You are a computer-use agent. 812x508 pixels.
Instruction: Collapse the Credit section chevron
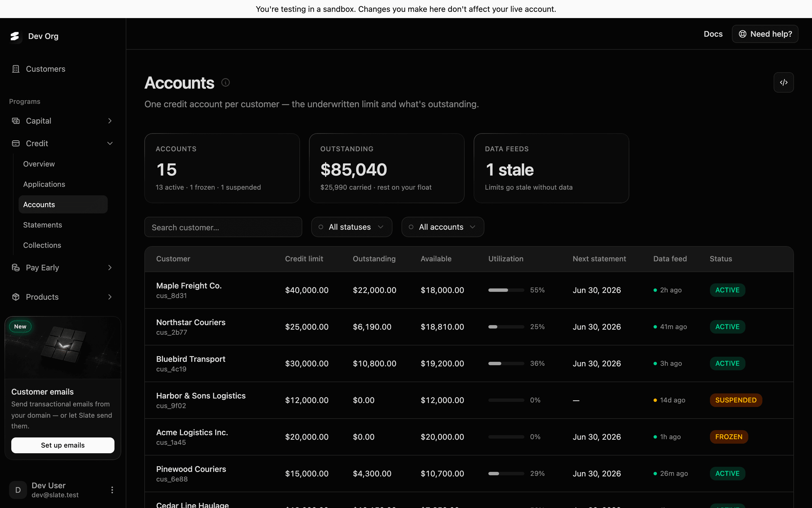pyautogui.click(x=110, y=143)
